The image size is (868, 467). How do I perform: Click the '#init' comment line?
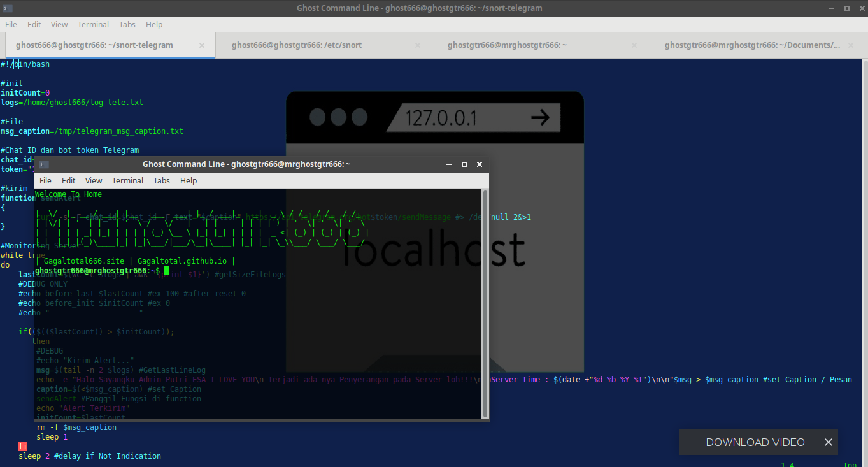click(11, 83)
